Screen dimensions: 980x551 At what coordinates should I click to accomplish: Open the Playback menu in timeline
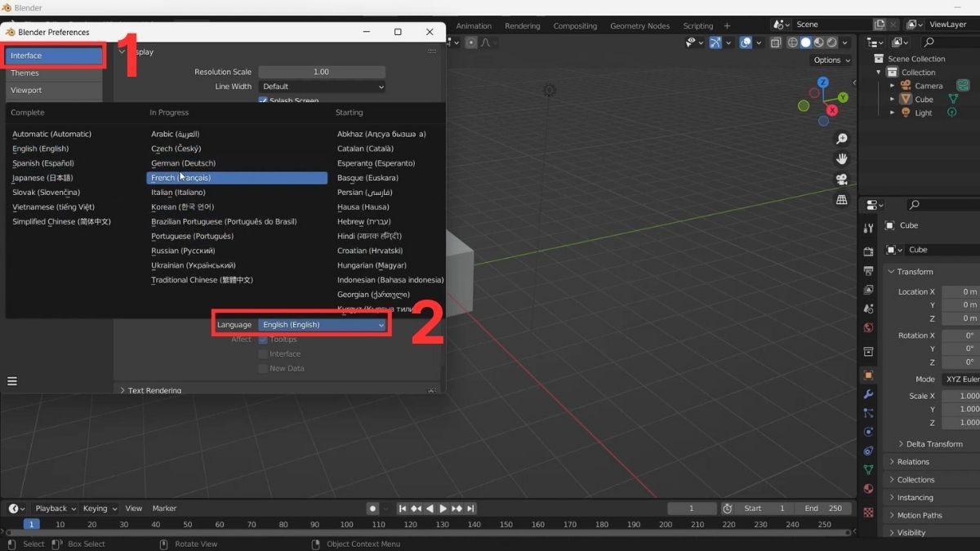point(54,509)
